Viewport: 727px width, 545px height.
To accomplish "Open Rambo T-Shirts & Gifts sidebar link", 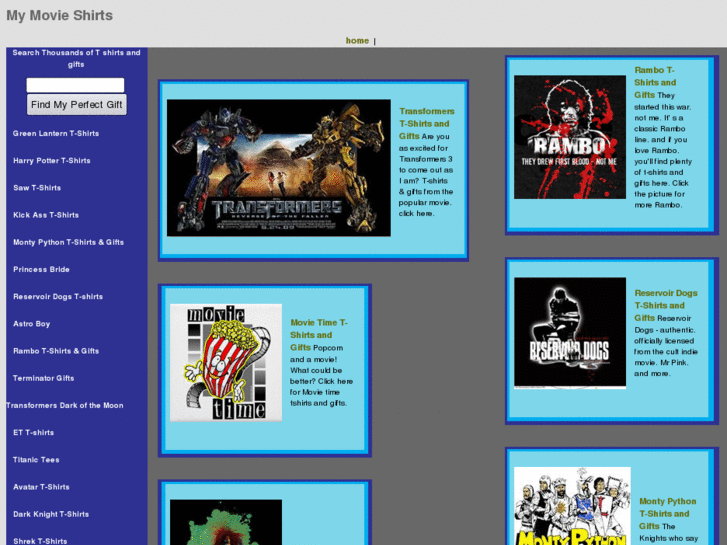I will [x=56, y=351].
